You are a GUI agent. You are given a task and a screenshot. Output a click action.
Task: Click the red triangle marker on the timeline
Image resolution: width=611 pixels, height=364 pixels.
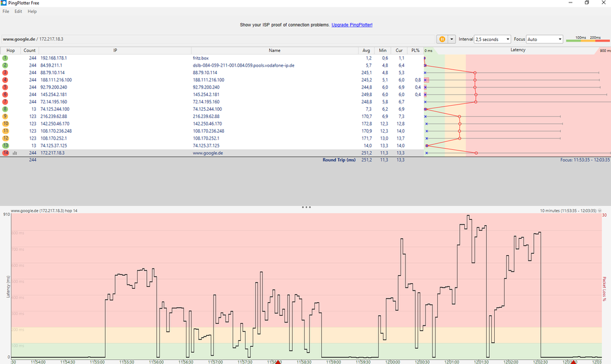click(x=278, y=362)
